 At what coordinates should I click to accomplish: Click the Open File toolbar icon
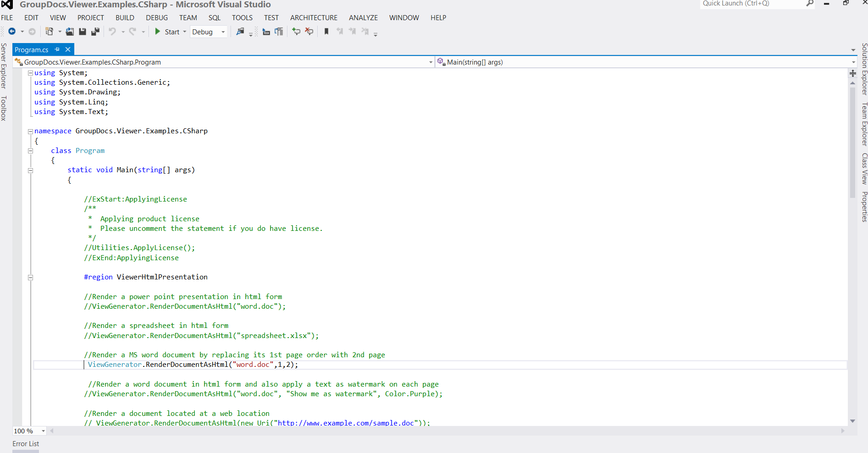click(70, 32)
